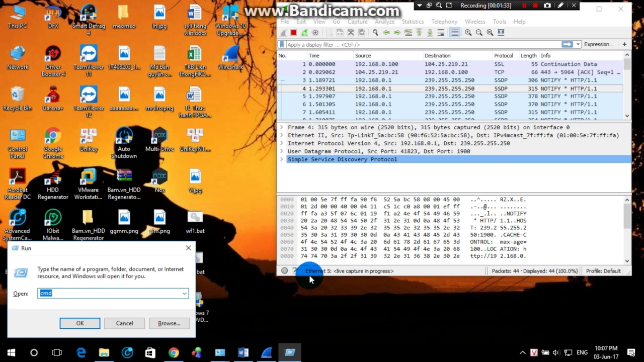Open the display filter history dropdown
644x362 pixels.
pos(578,44)
